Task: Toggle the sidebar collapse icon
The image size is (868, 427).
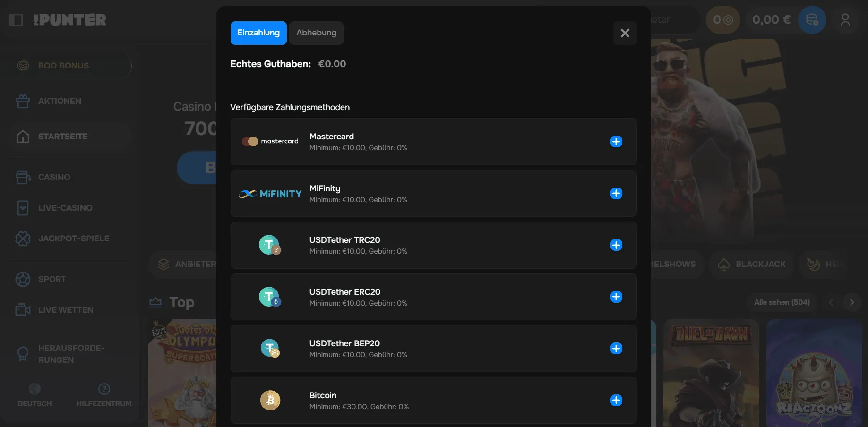Action: 16,20
